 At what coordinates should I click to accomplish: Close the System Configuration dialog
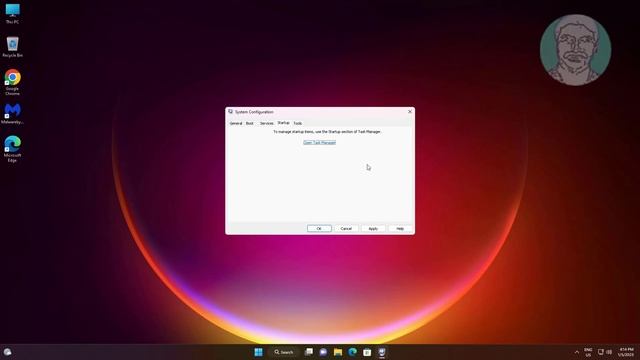pos(410,111)
